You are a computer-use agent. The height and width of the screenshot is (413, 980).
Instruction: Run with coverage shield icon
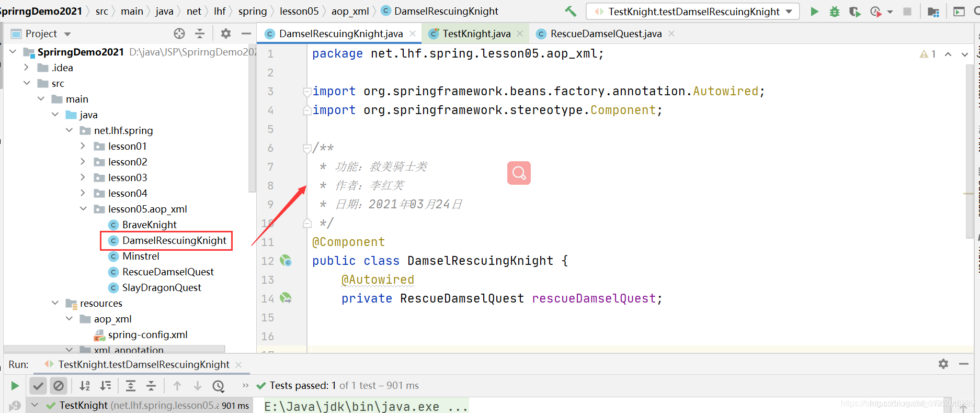click(x=855, y=11)
